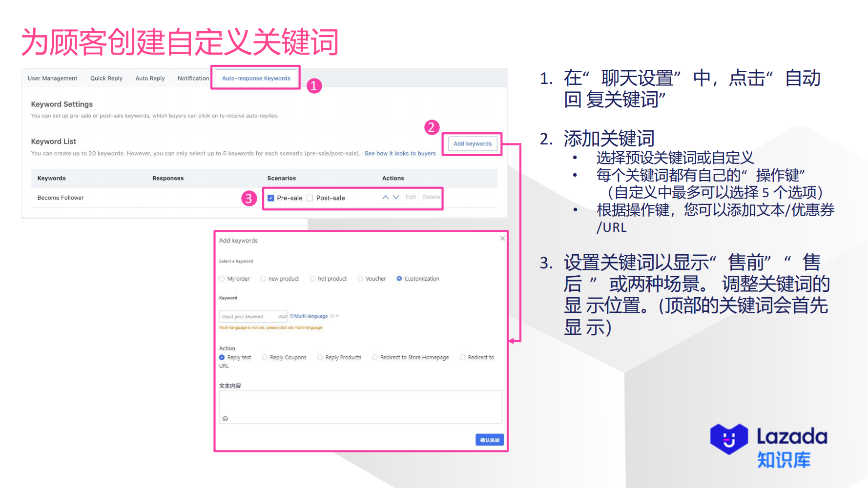
Task: Click the emoji icon in the text content box
Action: click(226, 419)
